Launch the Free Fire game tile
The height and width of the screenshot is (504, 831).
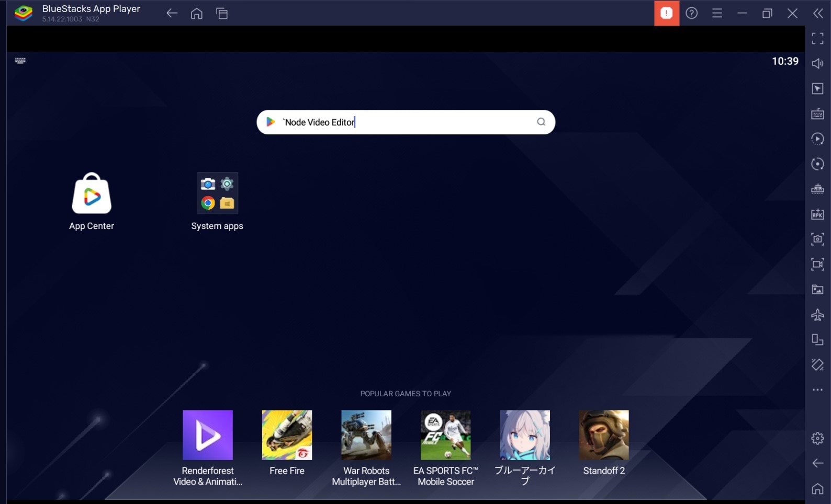287,435
